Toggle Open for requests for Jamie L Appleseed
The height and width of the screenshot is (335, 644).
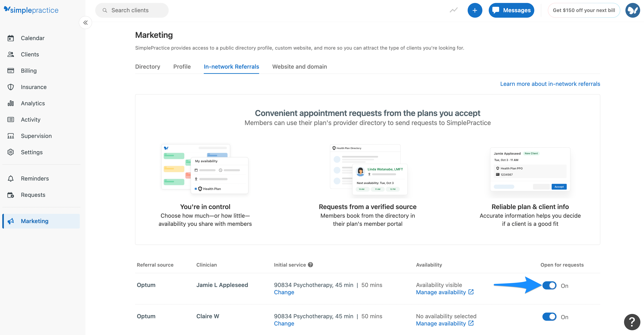pos(549,286)
